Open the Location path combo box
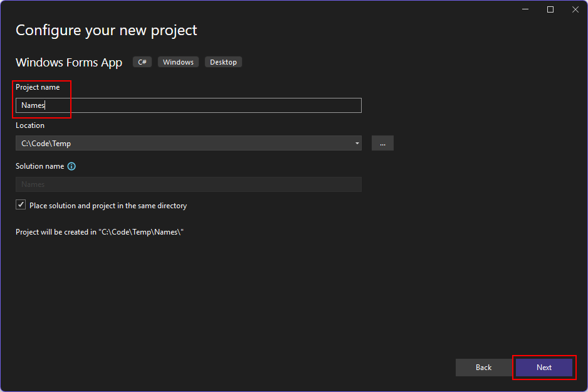 [x=188, y=143]
